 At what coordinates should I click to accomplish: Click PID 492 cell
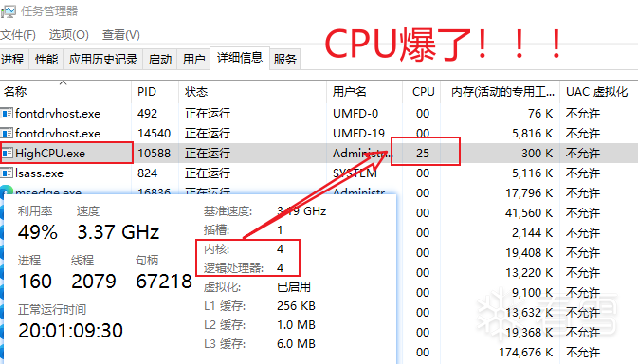(x=147, y=113)
